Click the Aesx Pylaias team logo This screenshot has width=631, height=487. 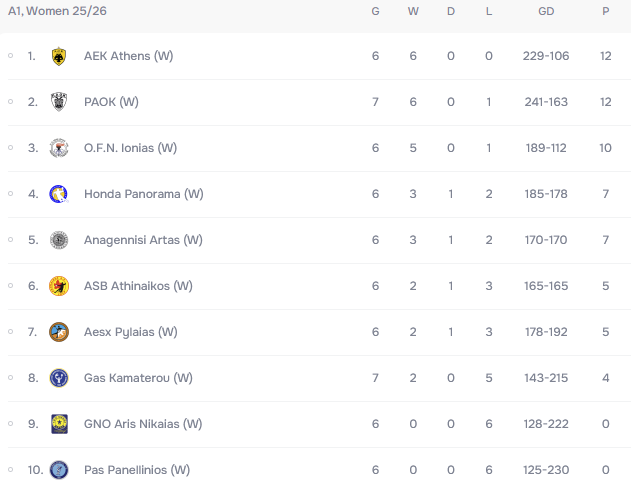(59, 332)
